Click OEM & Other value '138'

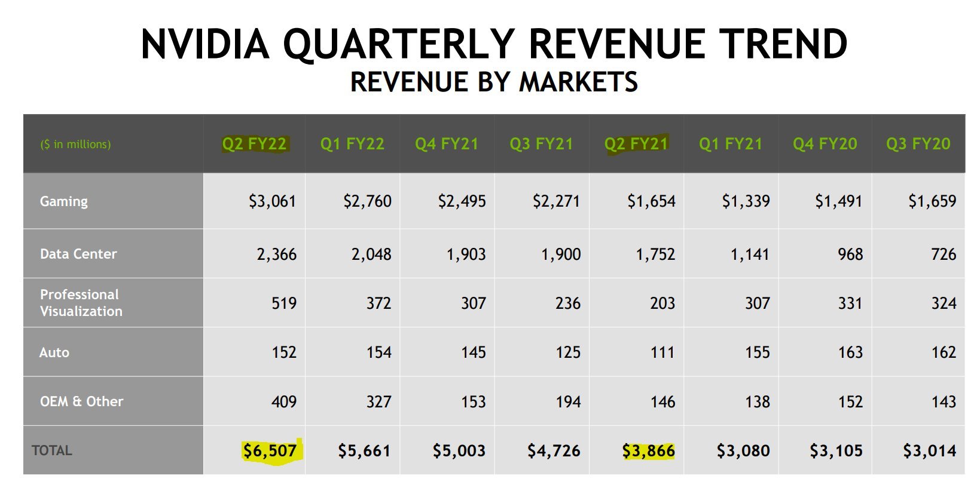[758, 402]
